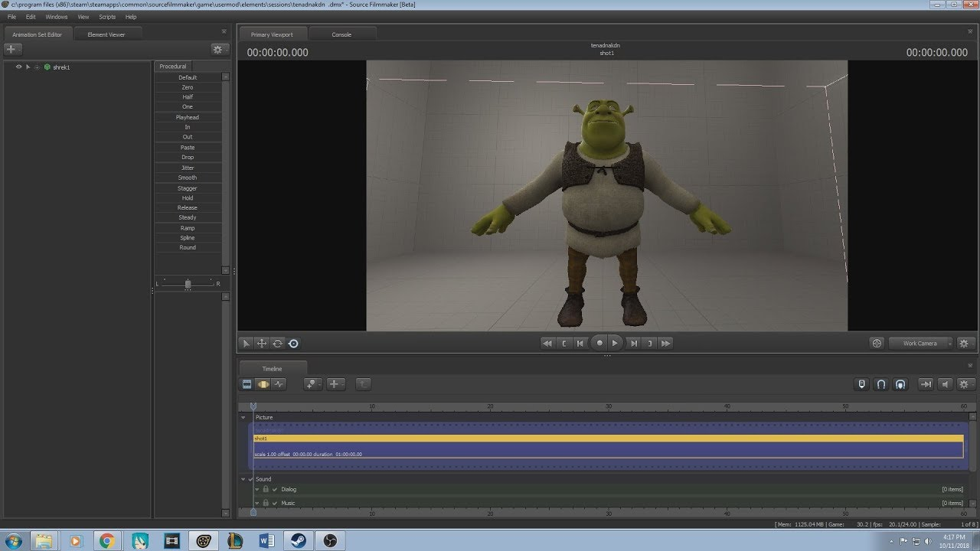The height and width of the screenshot is (551, 980).
Task: Collapse the Picture track group
Action: tap(243, 417)
